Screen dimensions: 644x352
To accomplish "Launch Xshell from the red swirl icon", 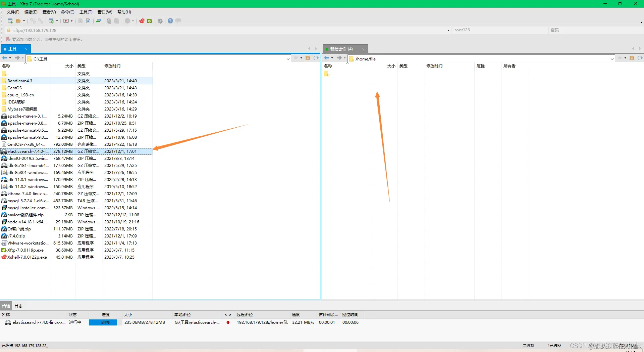I will [x=142, y=21].
